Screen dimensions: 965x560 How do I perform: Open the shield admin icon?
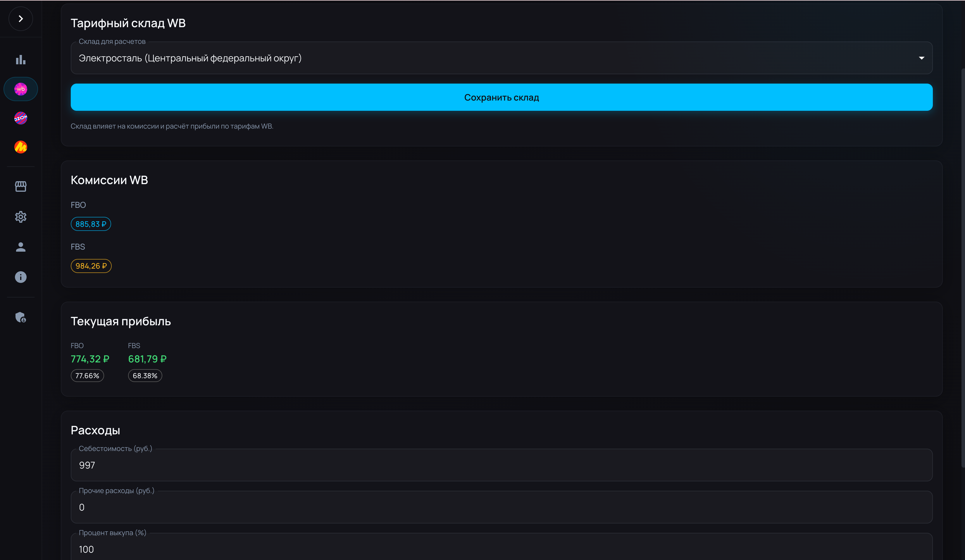[21, 317]
